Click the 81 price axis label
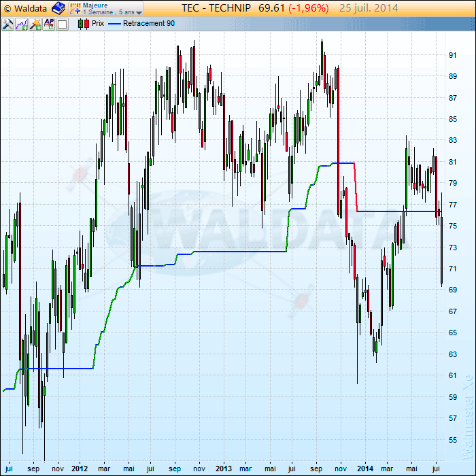This screenshot has width=476, height=476. 453,162
